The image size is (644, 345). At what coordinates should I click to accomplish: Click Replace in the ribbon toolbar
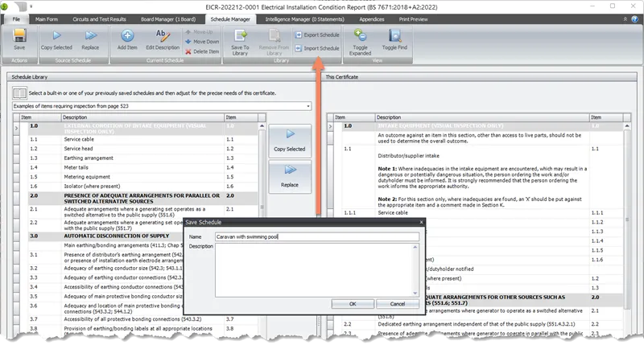point(90,39)
